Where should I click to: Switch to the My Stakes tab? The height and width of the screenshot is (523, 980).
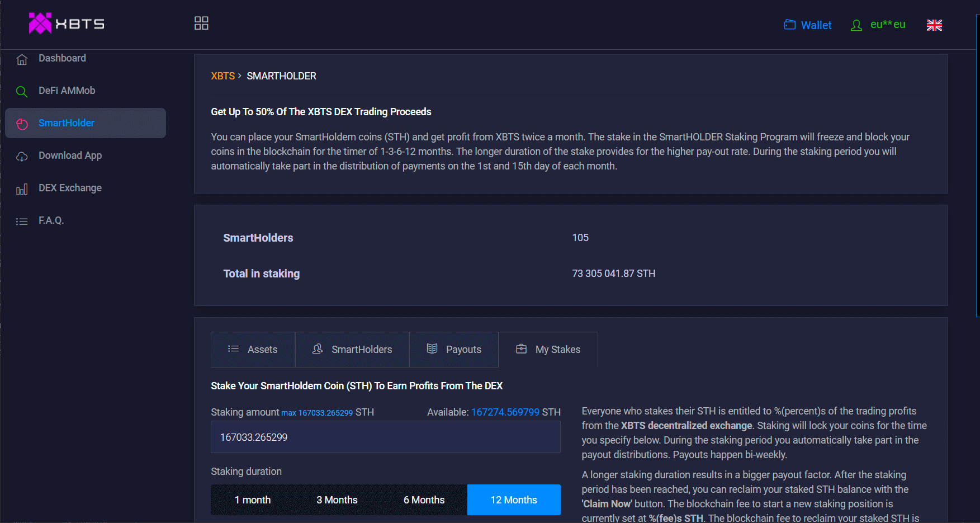[x=548, y=350]
